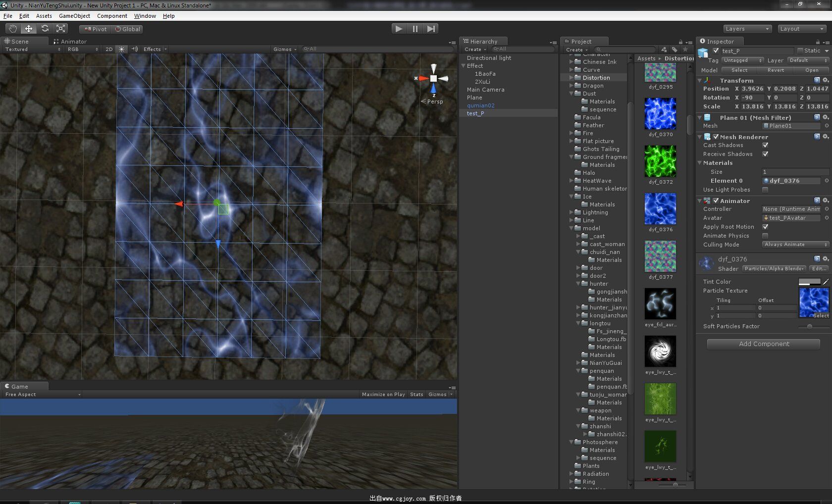
Task: Open the Component menu
Action: point(112,16)
